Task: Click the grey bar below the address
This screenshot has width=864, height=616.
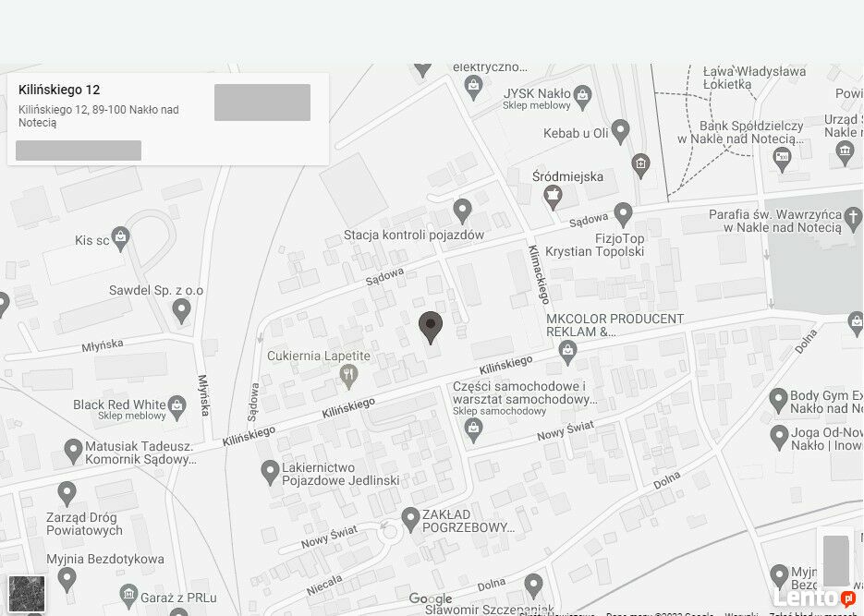Action: [79, 151]
